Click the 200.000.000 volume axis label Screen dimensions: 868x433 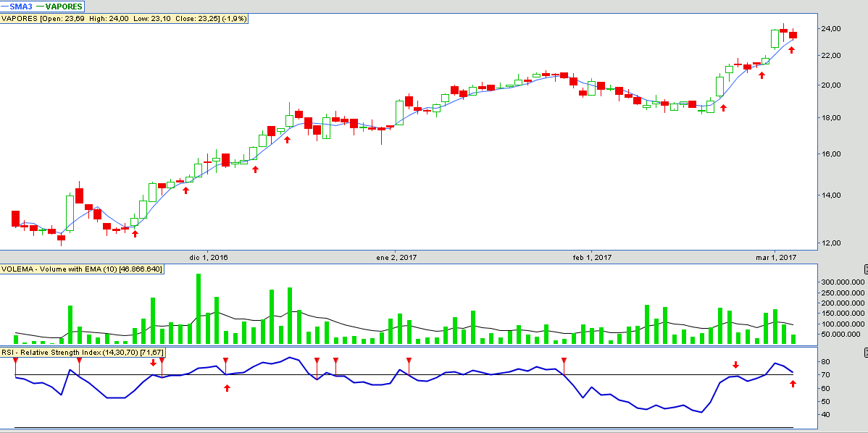tap(843, 303)
